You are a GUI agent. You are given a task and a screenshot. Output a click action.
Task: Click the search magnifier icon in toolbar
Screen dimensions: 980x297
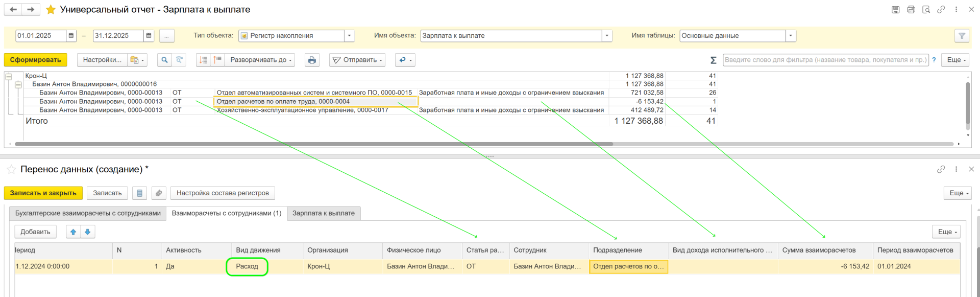(164, 60)
